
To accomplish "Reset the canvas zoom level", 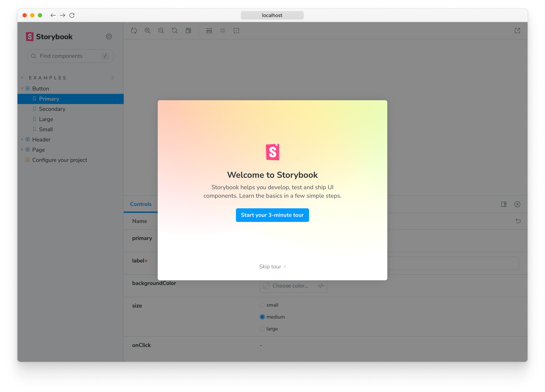I will coord(175,31).
